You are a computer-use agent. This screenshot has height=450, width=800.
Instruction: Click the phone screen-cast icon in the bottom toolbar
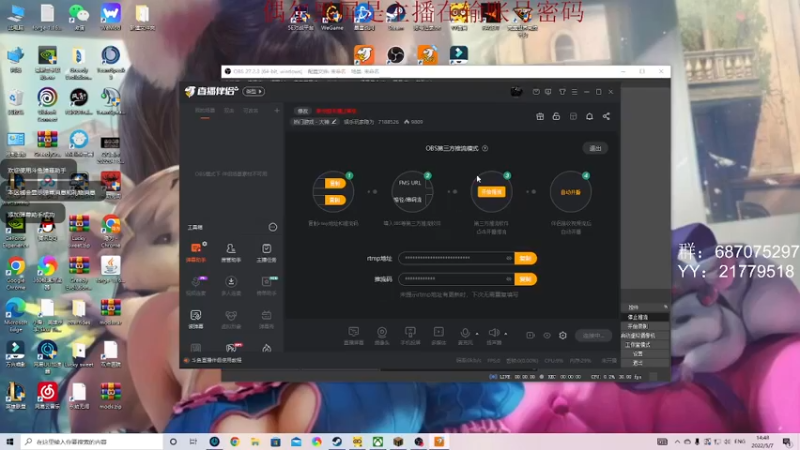pos(410,335)
